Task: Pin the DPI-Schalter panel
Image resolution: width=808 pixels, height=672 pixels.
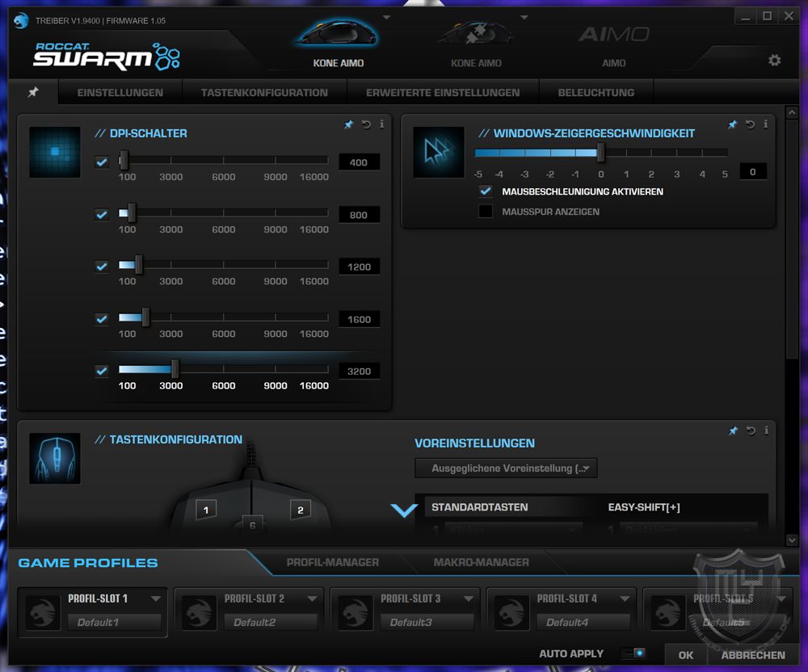Action: (349, 124)
